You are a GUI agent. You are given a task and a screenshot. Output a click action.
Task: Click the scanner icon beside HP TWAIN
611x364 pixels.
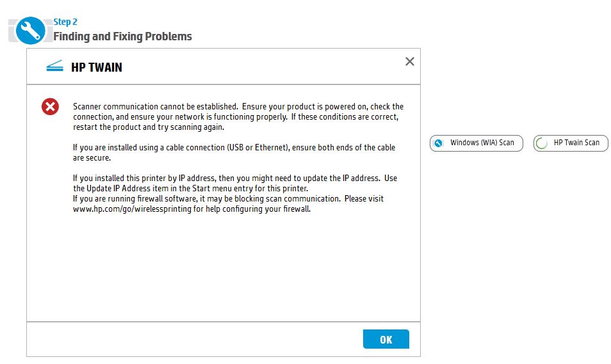point(55,67)
